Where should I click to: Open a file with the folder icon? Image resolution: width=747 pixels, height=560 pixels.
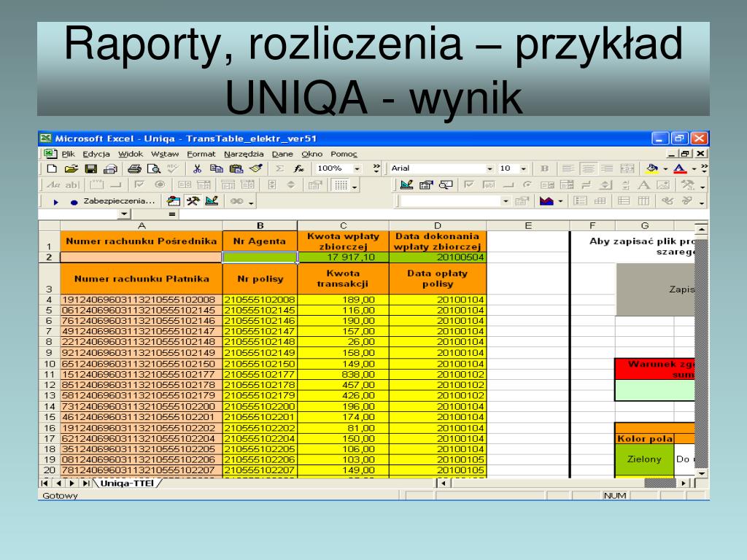71,168
